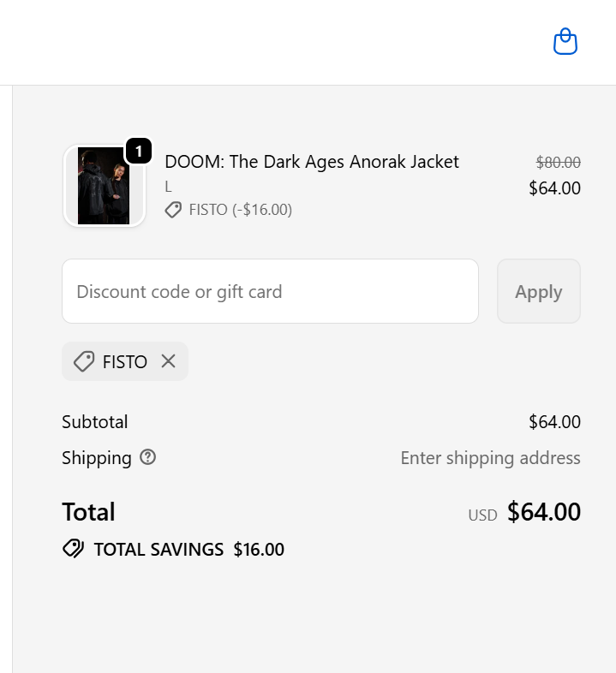Click the FISTO chip label

[x=125, y=361]
